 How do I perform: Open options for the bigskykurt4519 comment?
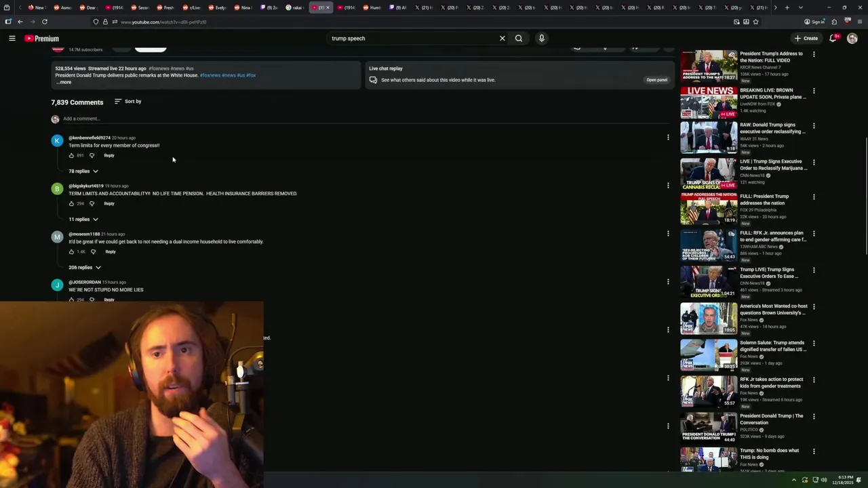pos(668,186)
